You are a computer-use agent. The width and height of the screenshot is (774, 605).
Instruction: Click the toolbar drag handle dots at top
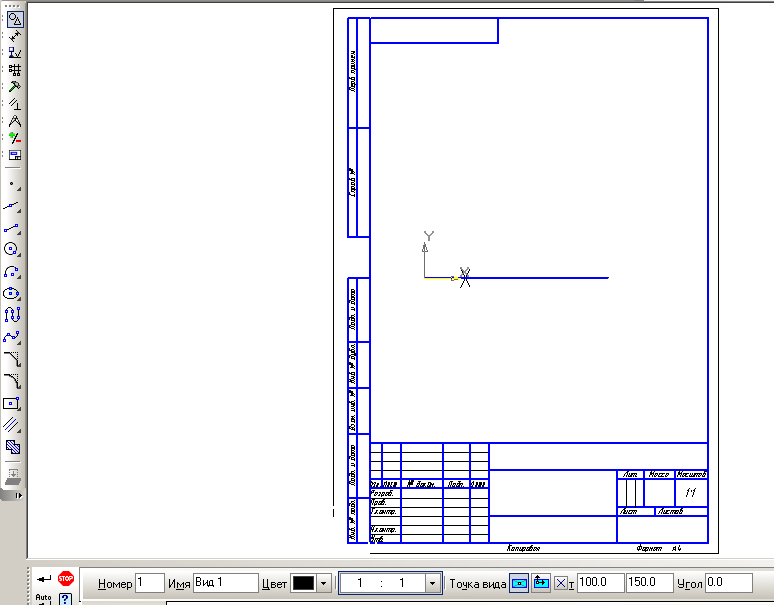(x=14, y=6)
